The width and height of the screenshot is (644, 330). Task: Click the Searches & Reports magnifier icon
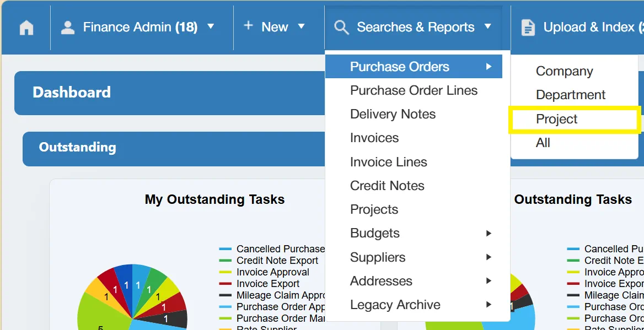click(x=341, y=28)
